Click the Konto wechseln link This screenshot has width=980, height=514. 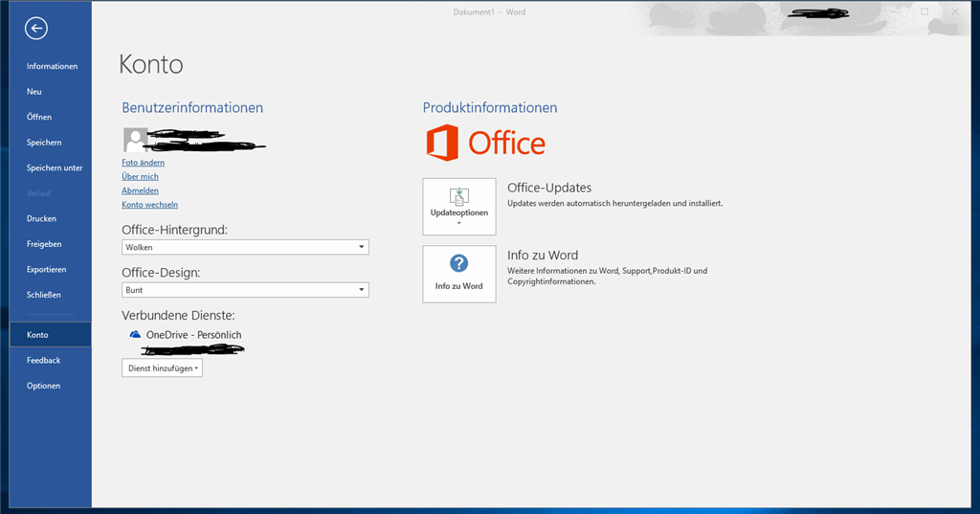[150, 205]
